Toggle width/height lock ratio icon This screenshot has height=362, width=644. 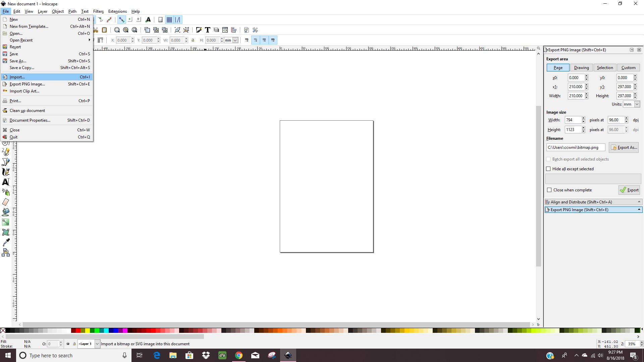tap(193, 40)
